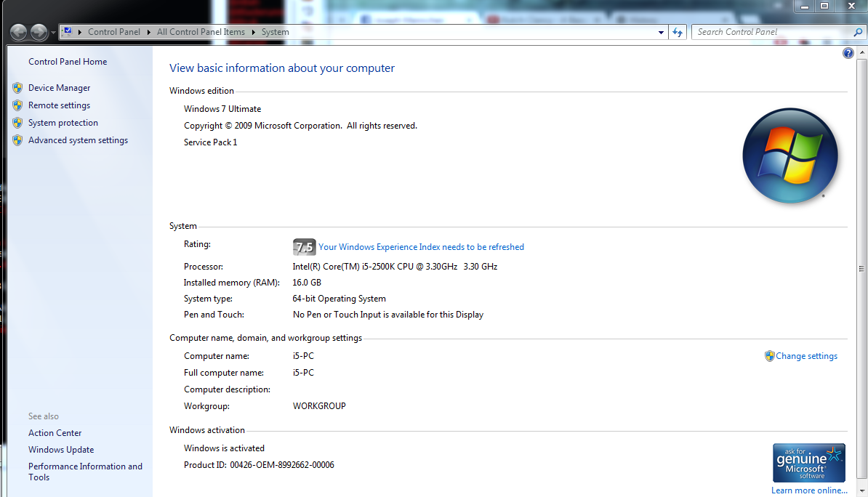Viewport: 868px width, 497px height.
Task: Click the search magnifier icon
Action: pyautogui.click(x=858, y=32)
